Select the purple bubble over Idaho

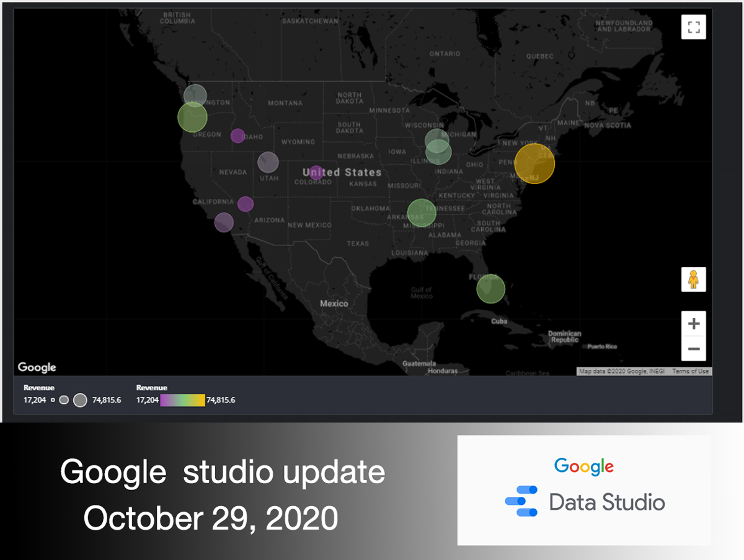point(237,136)
